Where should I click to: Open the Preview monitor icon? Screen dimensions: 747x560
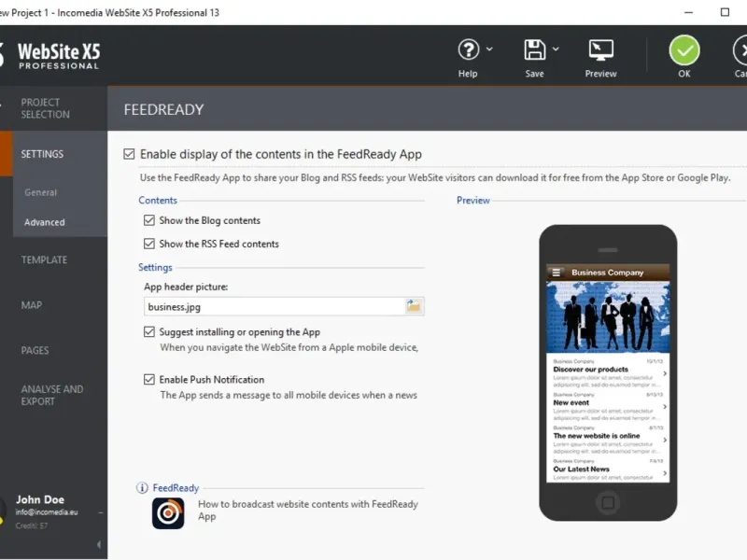click(600, 50)
